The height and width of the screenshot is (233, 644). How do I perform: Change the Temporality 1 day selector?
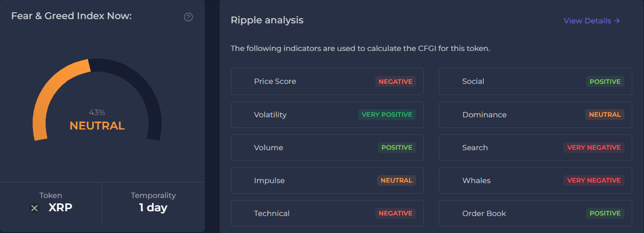153,203
